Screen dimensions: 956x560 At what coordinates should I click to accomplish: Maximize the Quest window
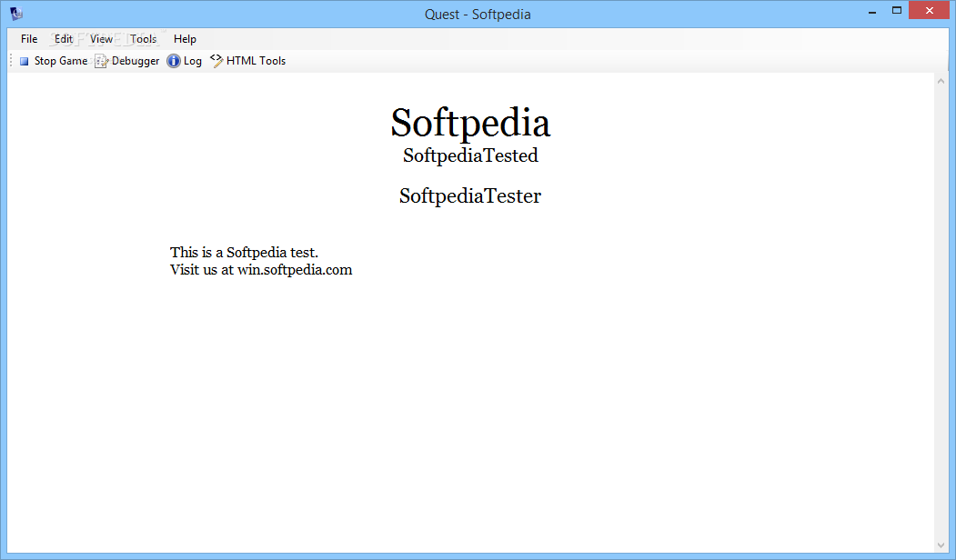coord(896,10)
